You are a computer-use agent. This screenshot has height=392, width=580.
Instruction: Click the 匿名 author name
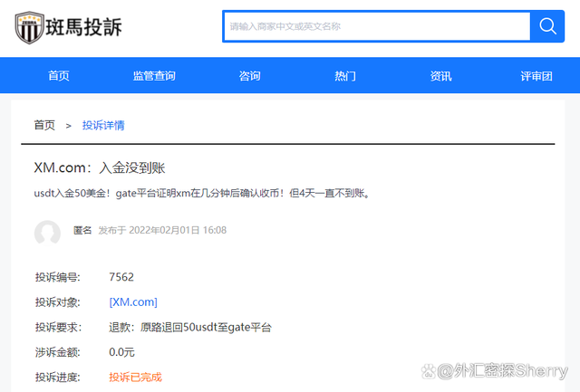click(x=82, y=230)
